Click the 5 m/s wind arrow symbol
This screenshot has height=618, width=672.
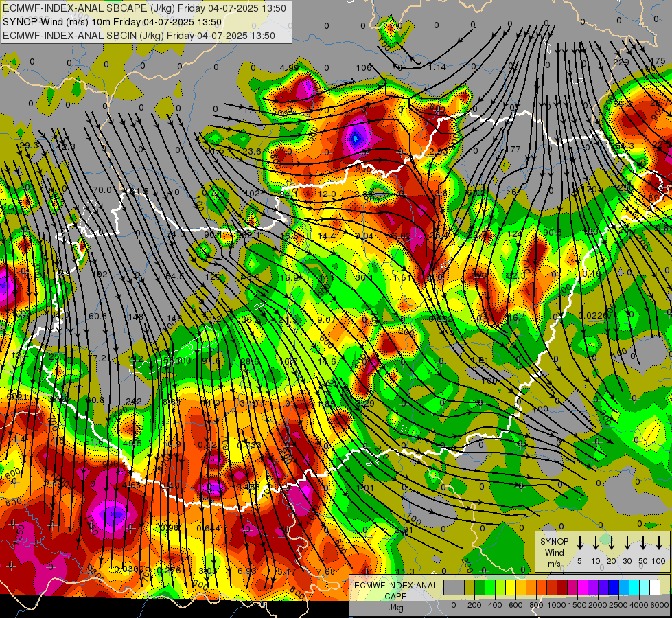(580, 543)
